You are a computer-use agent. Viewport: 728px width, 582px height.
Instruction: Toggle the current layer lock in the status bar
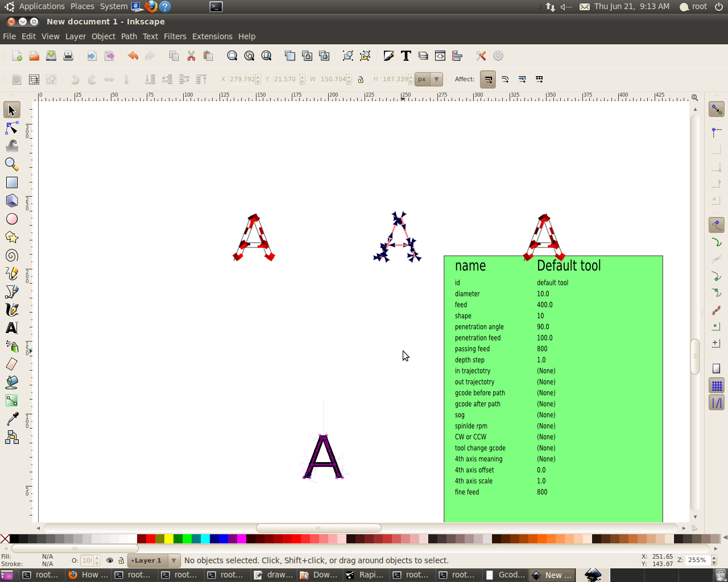pyautogui.click(x=121, y=560)
